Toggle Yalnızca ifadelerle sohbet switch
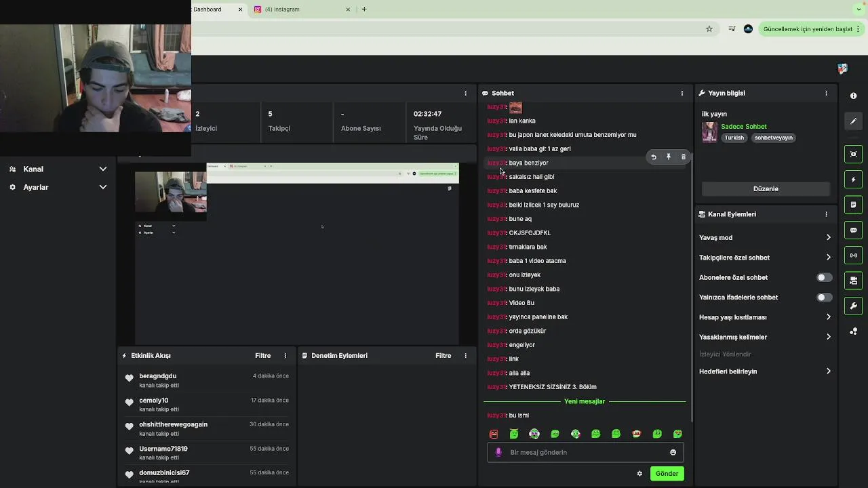Viewport: 868px width, 488px height. [824, 298]
